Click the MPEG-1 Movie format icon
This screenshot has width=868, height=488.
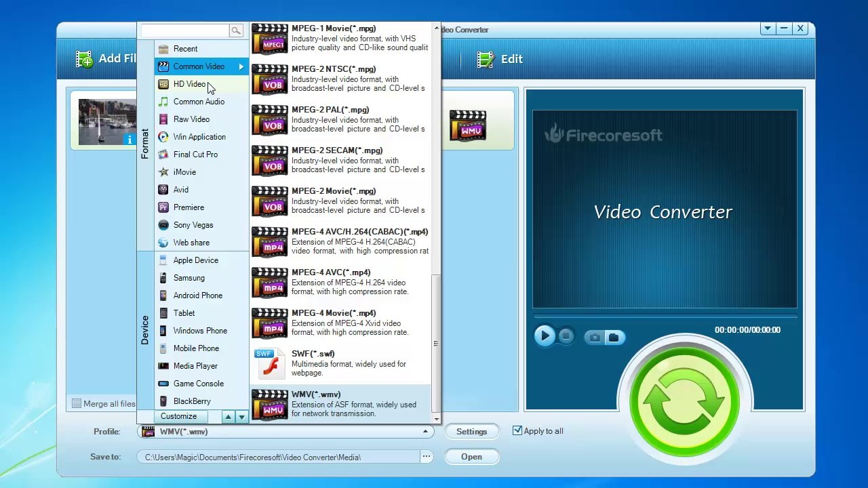point(270,39)
